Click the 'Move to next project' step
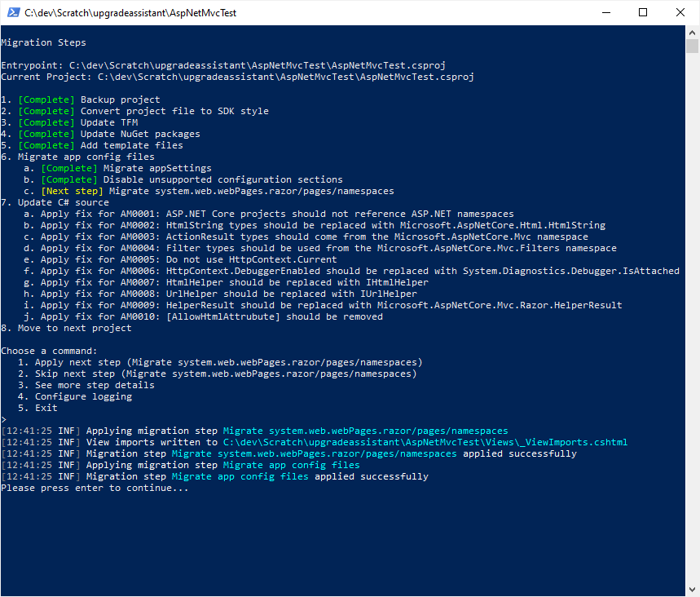This screenshot has width=700, height=597. (72, 328)
